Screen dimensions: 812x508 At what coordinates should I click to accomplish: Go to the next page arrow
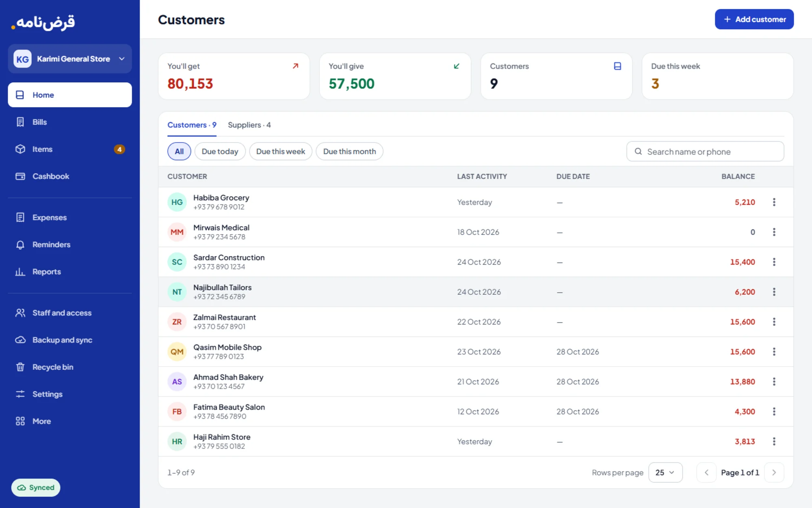coord(774,472)
